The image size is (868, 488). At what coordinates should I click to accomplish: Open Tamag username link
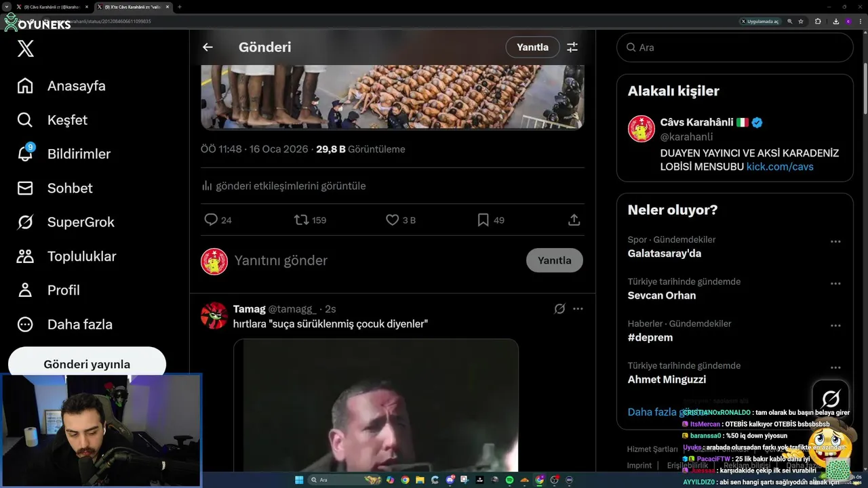(292, 309)
